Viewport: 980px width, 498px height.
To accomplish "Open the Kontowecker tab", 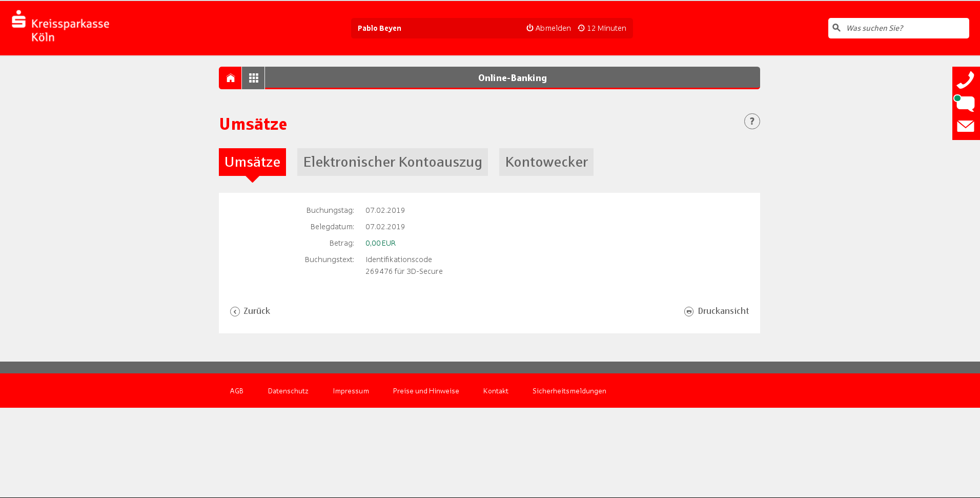I will [x=546, y=162].
